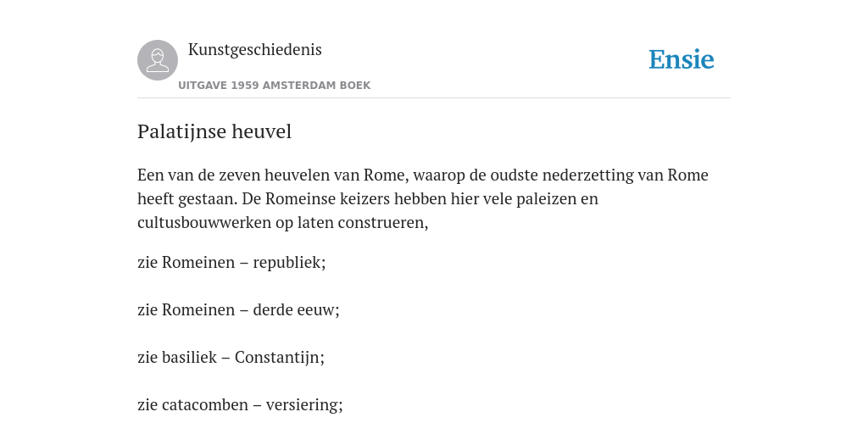Viewport: 868px width, 434px height.
Task: Click the year '1959' in edition label
Action: 245,86
